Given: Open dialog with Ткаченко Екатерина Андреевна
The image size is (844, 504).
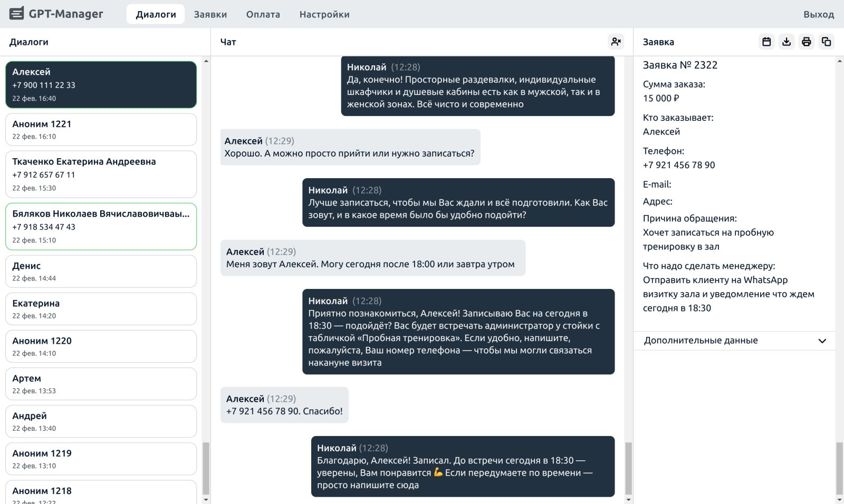Looking at the screenshot, I should coord(101,174).
